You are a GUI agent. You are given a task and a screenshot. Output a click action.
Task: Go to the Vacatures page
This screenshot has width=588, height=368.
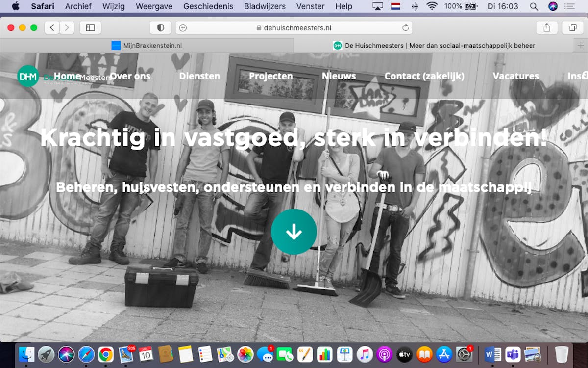pyautogui.click(x=515, y=76)
